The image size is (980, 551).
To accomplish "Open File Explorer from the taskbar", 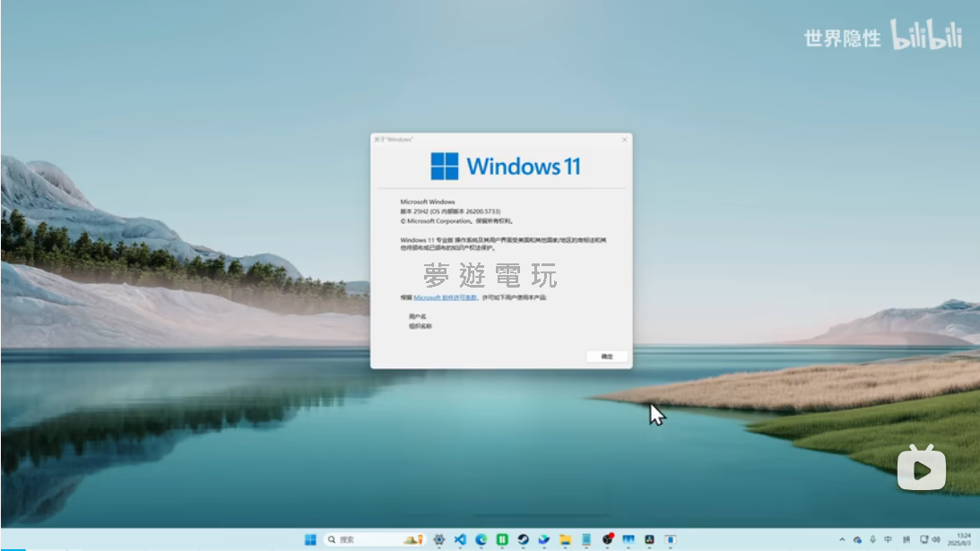I will click(566, 539).
